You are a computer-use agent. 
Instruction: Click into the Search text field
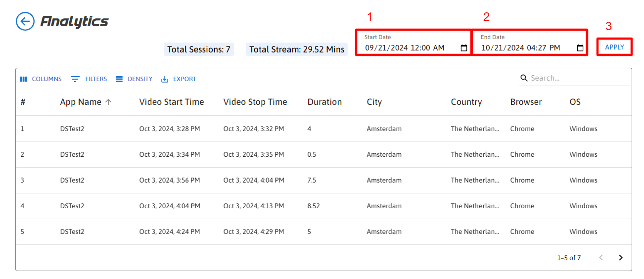[x=576, y=78]
